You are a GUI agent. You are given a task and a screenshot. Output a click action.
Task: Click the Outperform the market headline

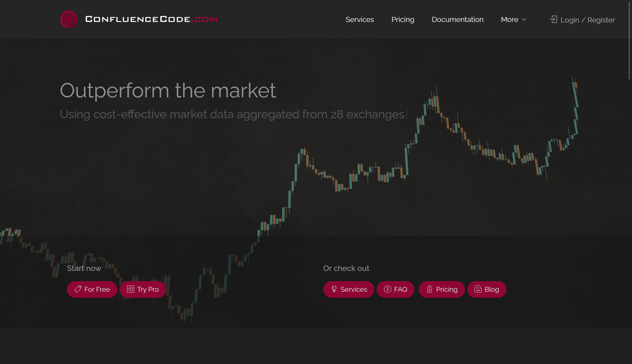[x=168, y=90]
